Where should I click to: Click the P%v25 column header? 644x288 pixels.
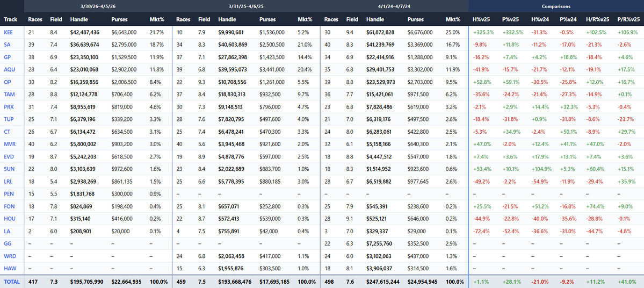pyautogui.click(x=510, y=19)
